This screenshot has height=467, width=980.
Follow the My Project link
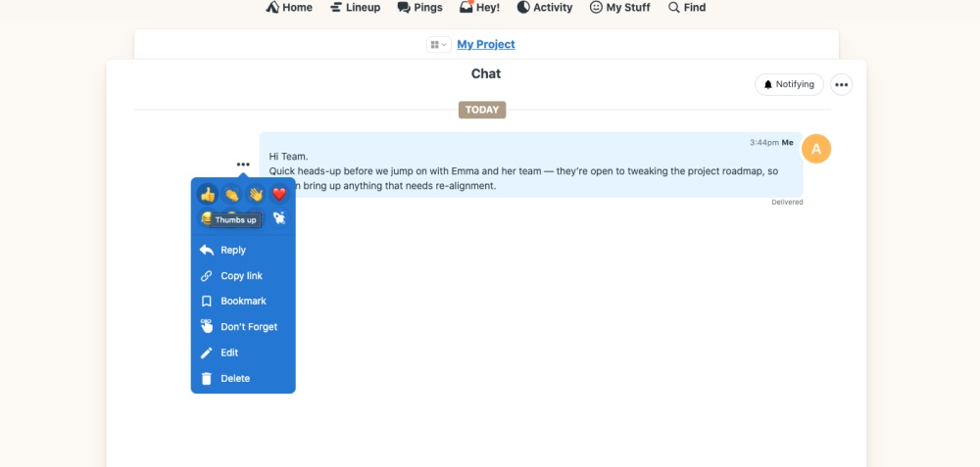point(486,44)
